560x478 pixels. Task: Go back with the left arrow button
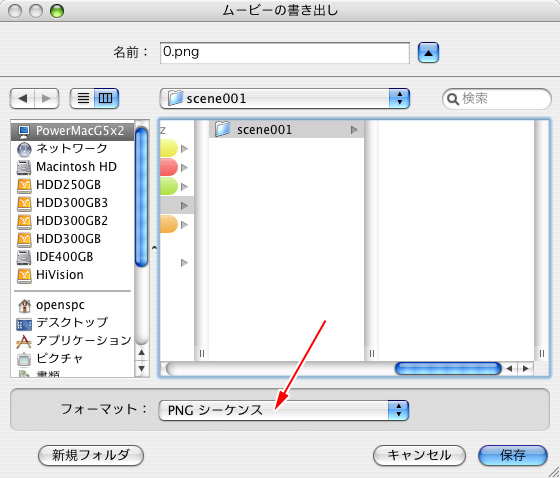22,98
